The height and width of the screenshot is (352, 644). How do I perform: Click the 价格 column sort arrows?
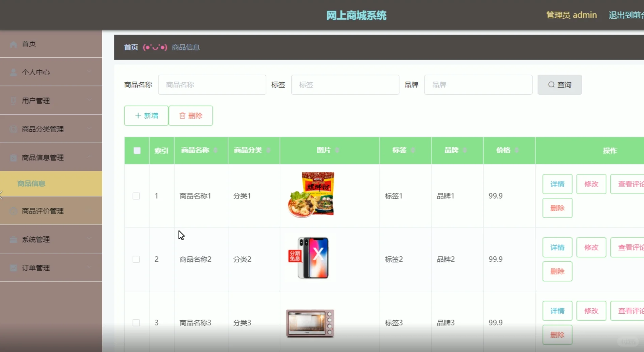517,150
